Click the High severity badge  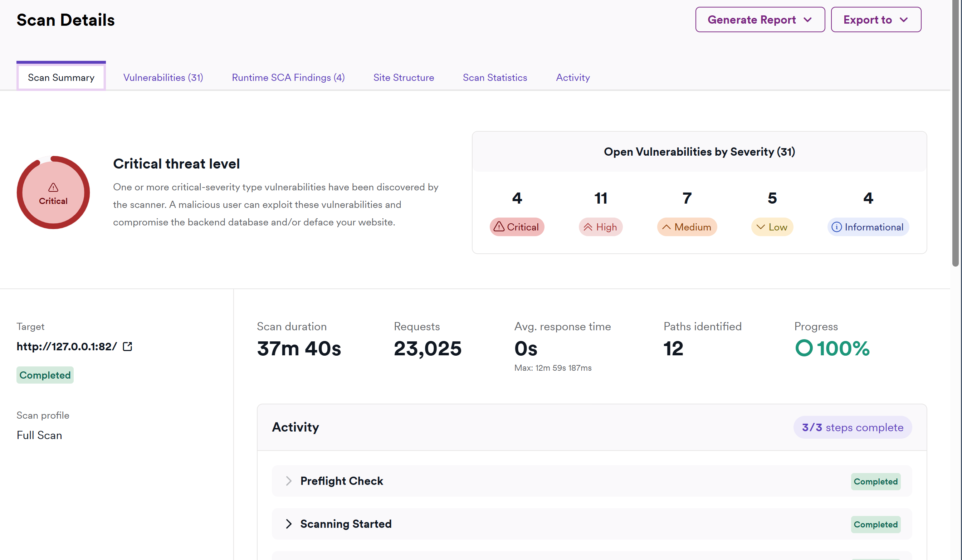(600, 227)
